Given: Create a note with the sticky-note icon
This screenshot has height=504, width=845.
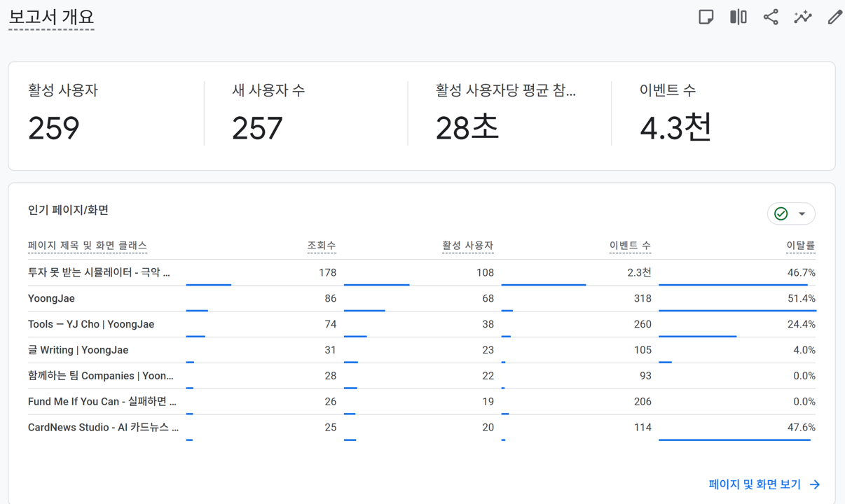Looking at the screenshot, I should [x=705, y=16].
